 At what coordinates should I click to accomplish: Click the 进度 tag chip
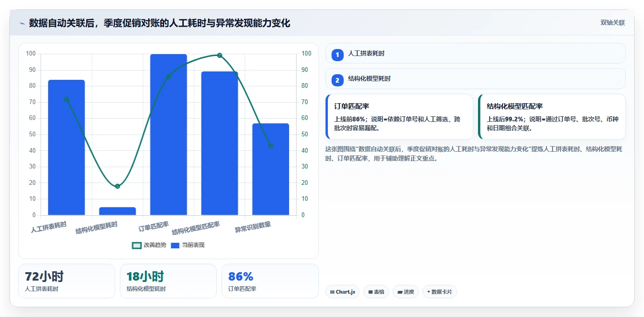point(406,292)
